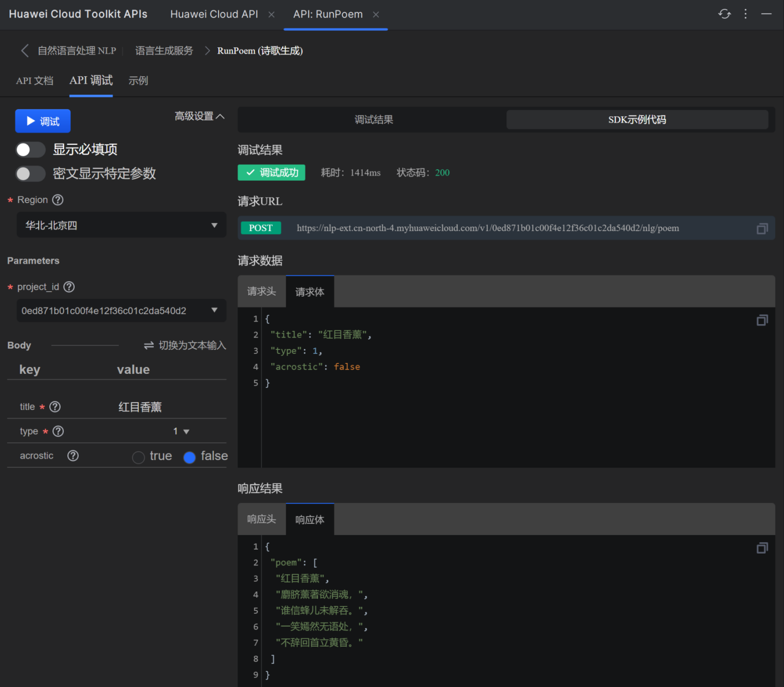Click the response line 麝脐薰著欲消魂
This screenshot has width=784, height=687.
322,594
